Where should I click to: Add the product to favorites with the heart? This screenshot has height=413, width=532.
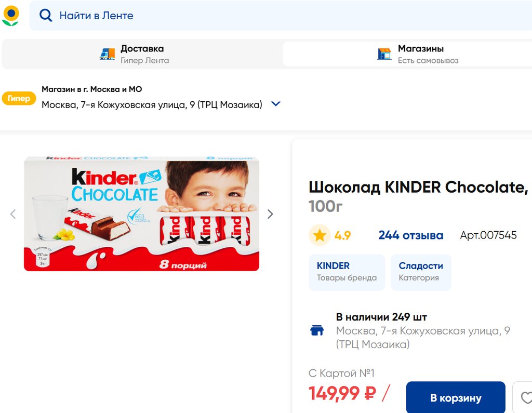pos(526,398)
